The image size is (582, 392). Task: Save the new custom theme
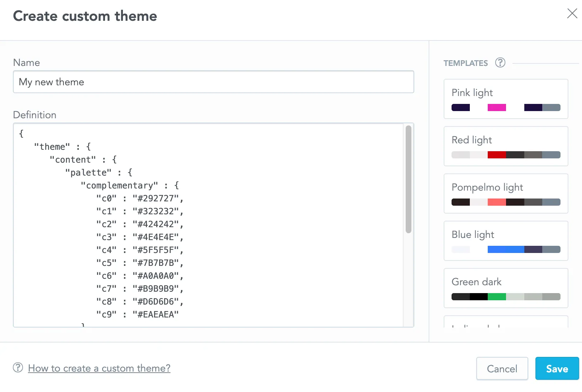click(x=557, y=368)
